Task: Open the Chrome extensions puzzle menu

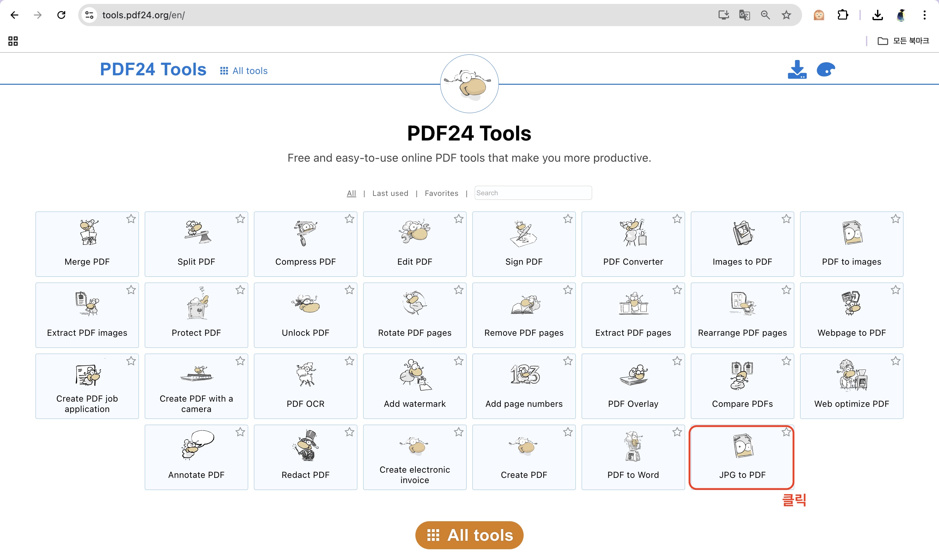Action: [842, 15]
